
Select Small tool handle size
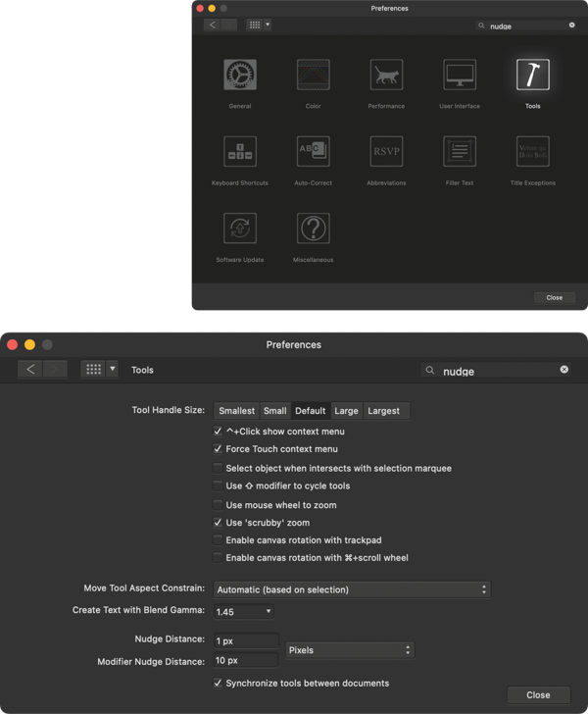274,411
